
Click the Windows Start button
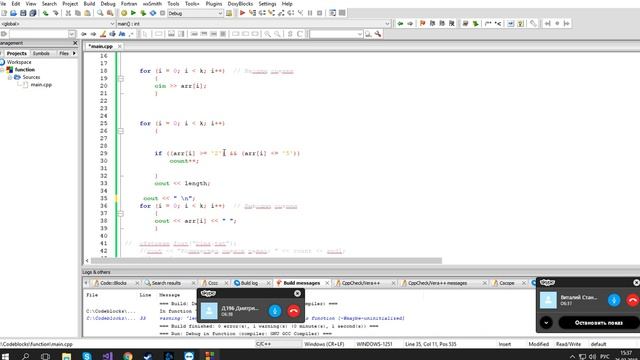click(5, 356)
